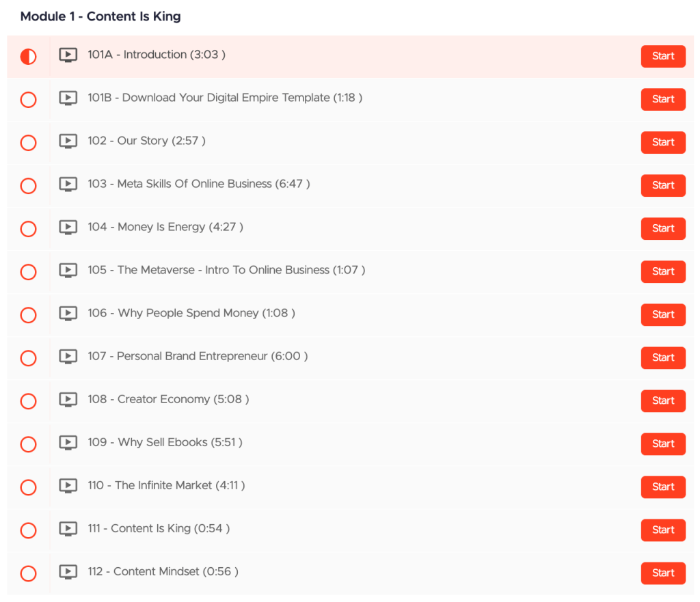Viewport: 700px width, 602px height.
Task: Open lesson title 107 - Personal Brand Entrepreneur
Action: tap(197, 356)
